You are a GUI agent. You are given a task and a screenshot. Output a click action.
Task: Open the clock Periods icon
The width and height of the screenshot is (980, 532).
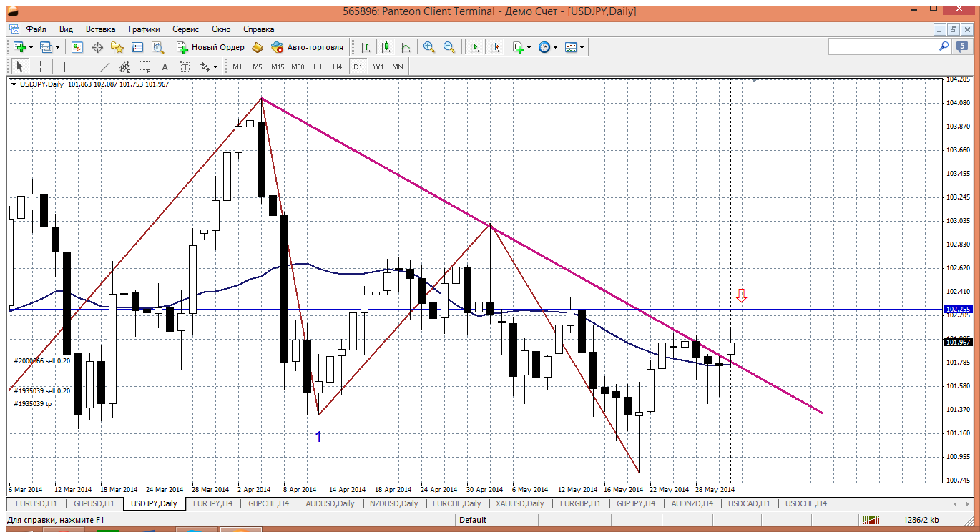(x=544, y=47)
